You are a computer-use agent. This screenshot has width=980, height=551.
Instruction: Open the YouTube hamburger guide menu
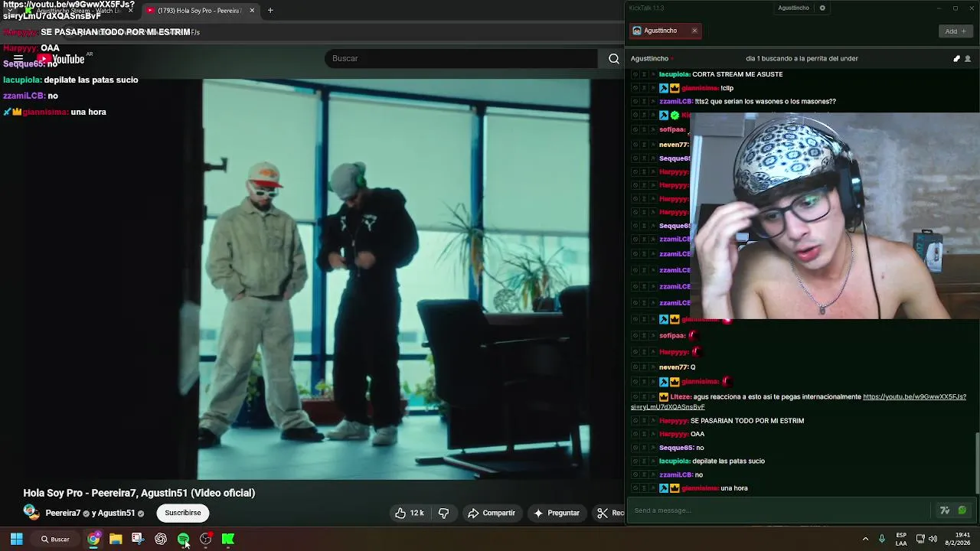18,59
